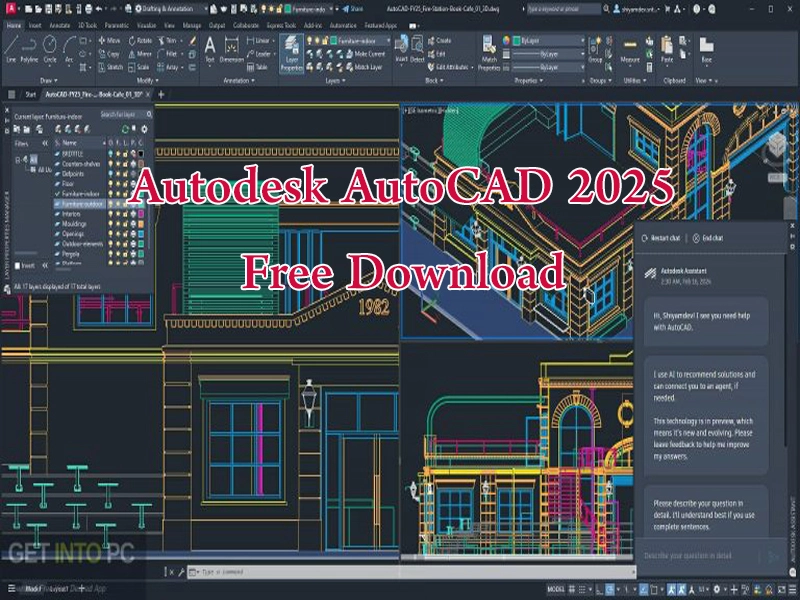Toggle freeze for Mouldings layer
The width and height of the screenshot is (800, 600).
click(x=118, y=223)
